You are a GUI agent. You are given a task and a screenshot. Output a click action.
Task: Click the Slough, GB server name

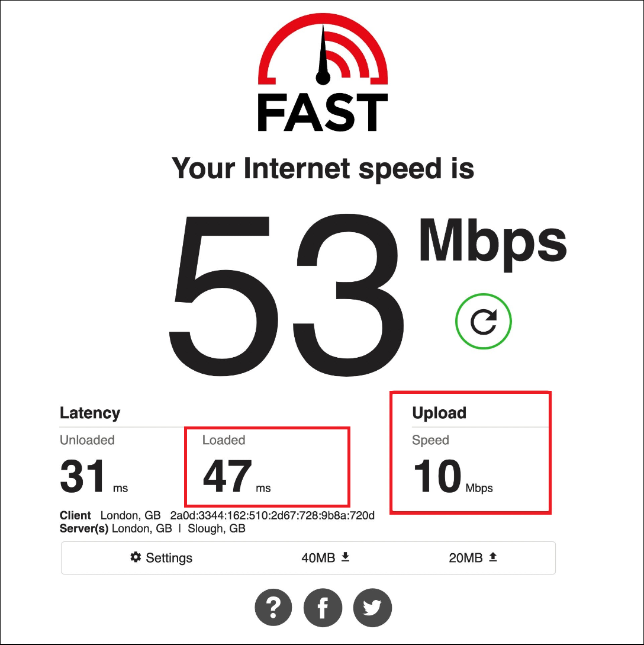pos(217,528)
